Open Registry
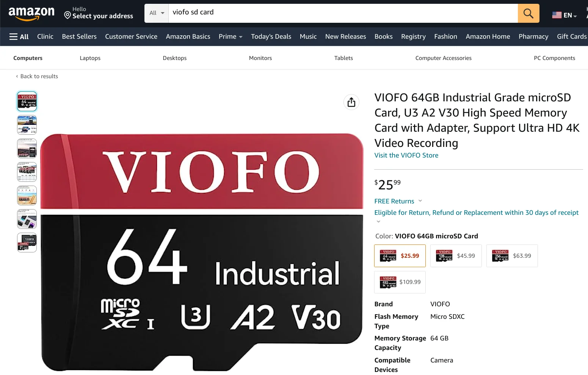 pyautogui.click(x=413, y=36)
